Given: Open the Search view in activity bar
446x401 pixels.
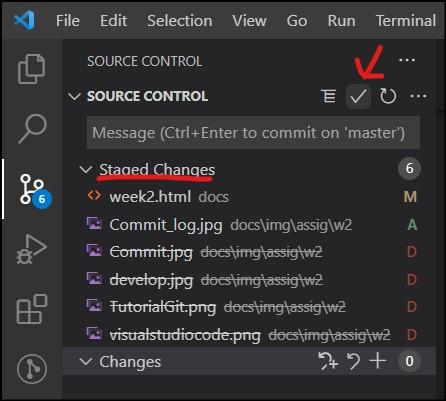Looking at the screenshot, I should (x=32, y=129).
